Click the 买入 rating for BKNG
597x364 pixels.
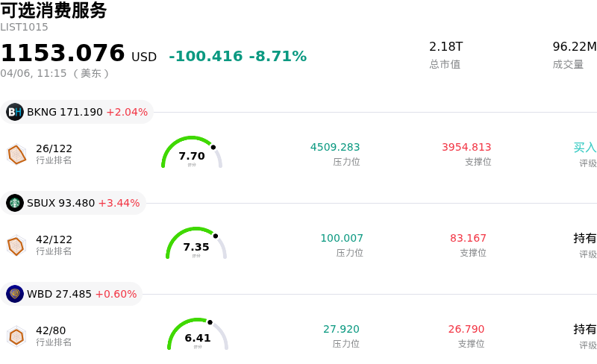584,147
